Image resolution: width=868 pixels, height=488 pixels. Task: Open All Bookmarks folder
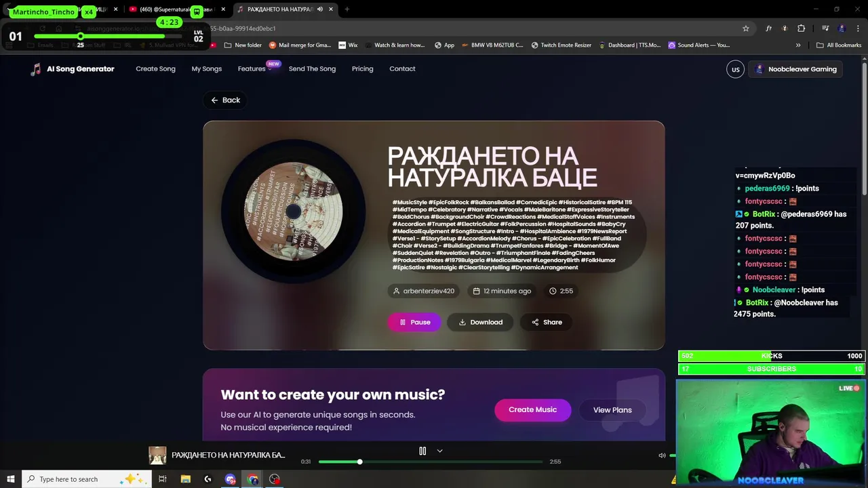pyautogui.click(x=839, y=45)
